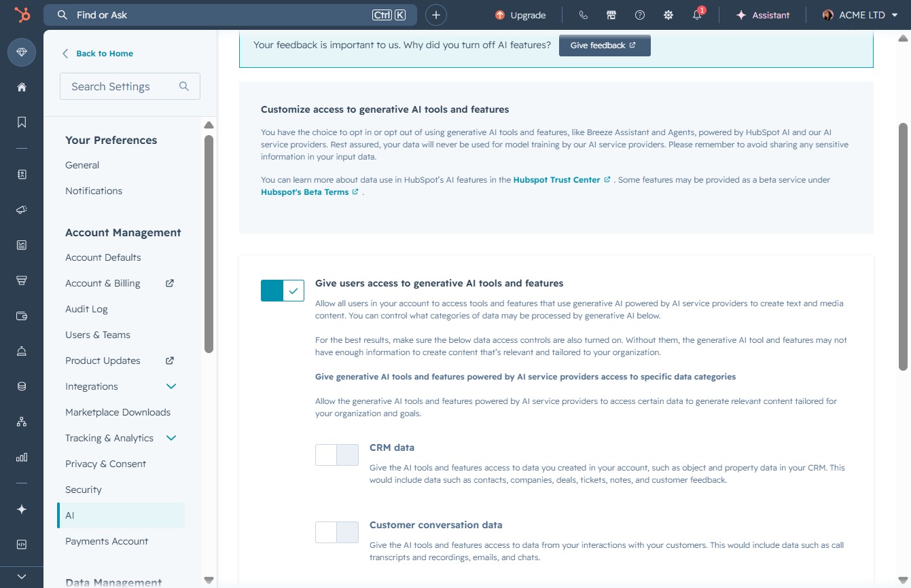This screenshot has height=588, width=911.
Task: Enable the CRM data toggle
Action: pyautogui.click(x=337, y=455)
